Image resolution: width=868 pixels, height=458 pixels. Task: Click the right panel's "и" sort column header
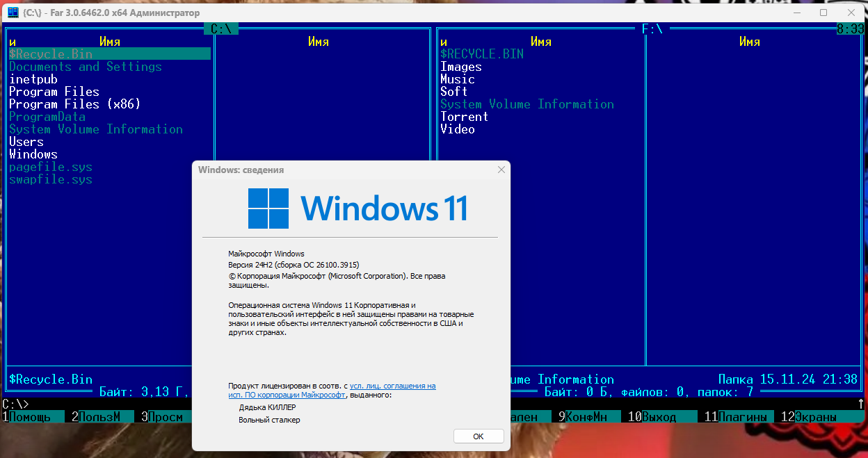tap(444, 42)
